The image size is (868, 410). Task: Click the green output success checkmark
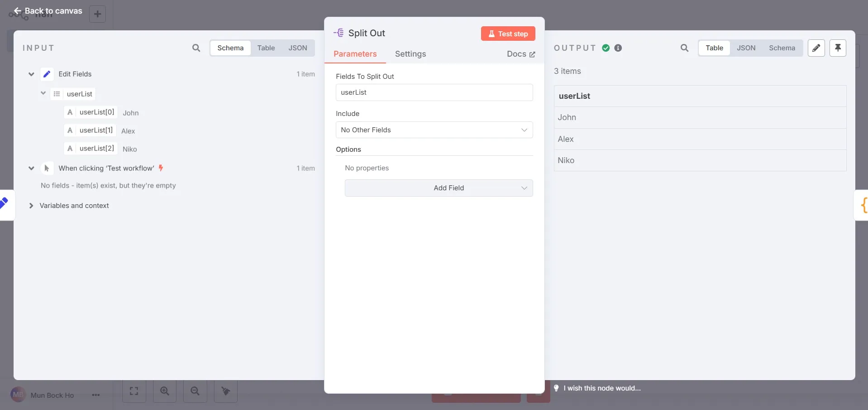point(606,48)
